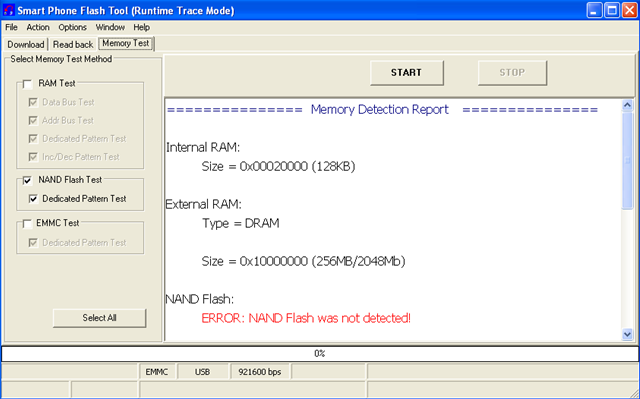This screenshot has height=399, width=640.
Task: Click the External RAM: label
Action: (203, 204)
